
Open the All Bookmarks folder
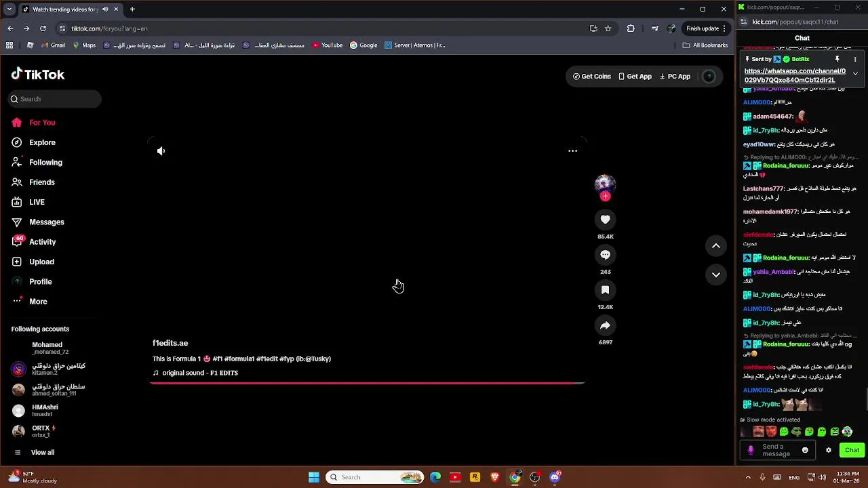coord(705,45)
